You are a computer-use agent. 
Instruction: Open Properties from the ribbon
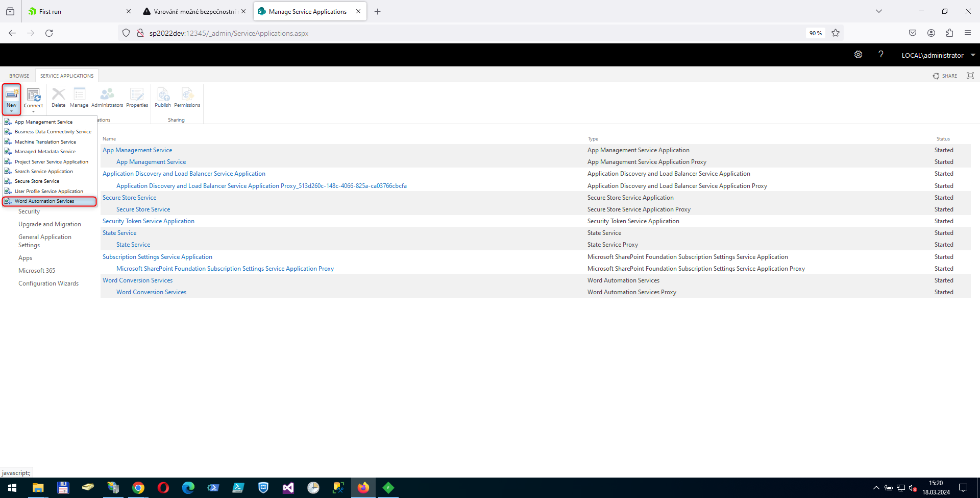(x=137, y=98)
